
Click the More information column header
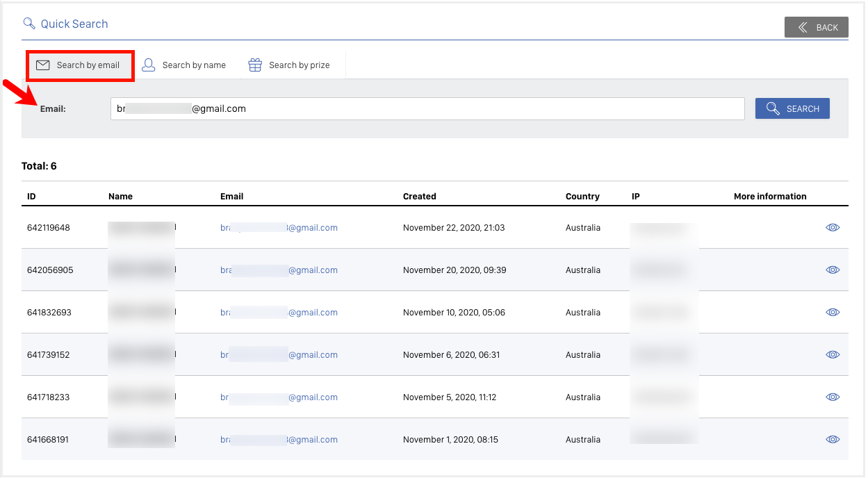point(770,197)
